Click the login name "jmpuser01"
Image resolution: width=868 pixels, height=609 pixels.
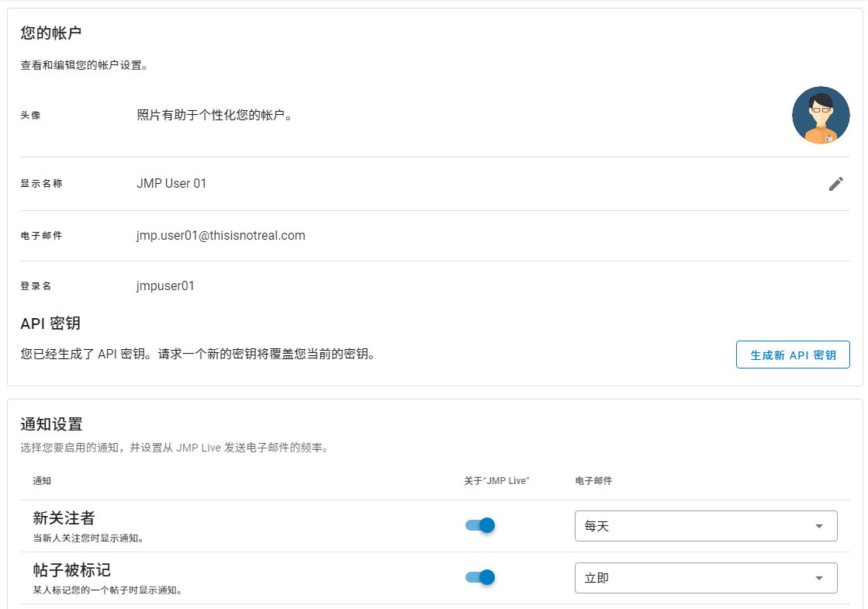click(164, 285)
